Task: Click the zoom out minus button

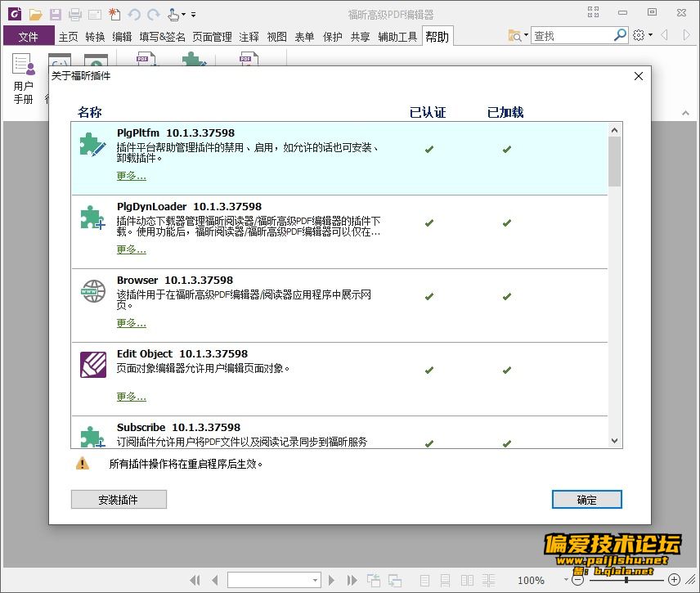Action: tap(577, 580)
